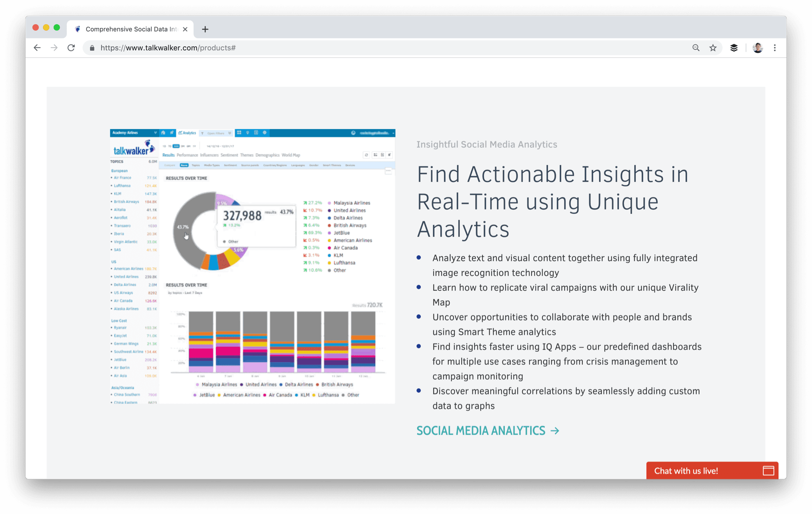Click the Virality Map bullet text

pos(565,295)
